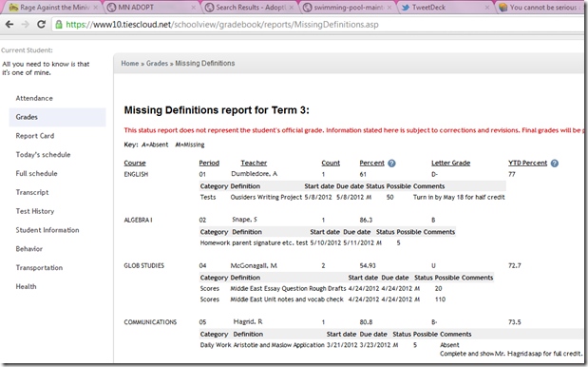Sort by the Course column header
The height and width of the screenshot is (367, 588).
click(x=135, y=163)
